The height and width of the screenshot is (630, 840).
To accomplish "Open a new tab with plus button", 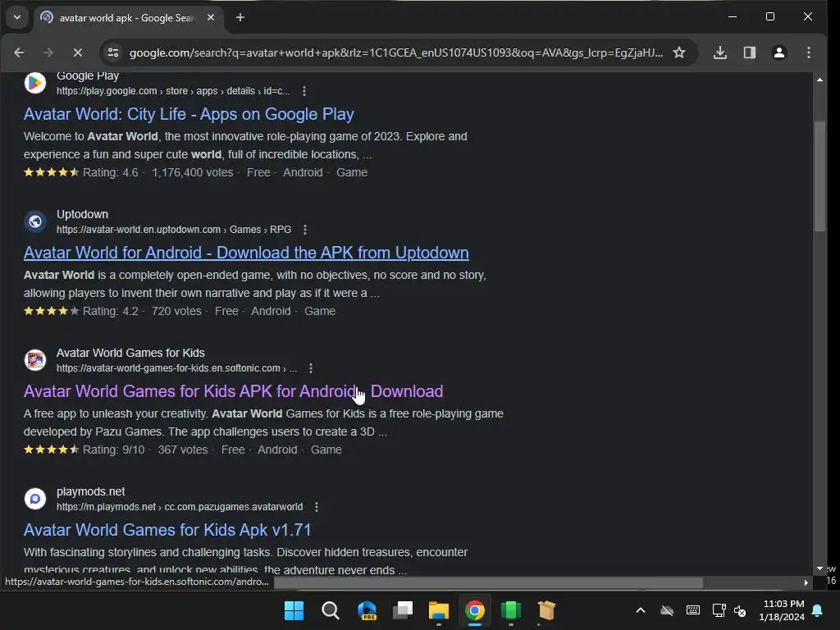I will (240, 17).
